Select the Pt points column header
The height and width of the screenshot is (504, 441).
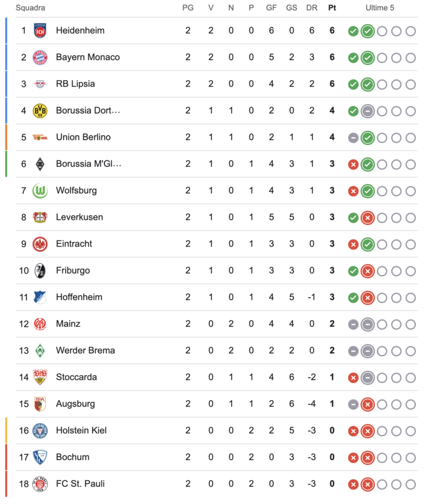point(332,8)
